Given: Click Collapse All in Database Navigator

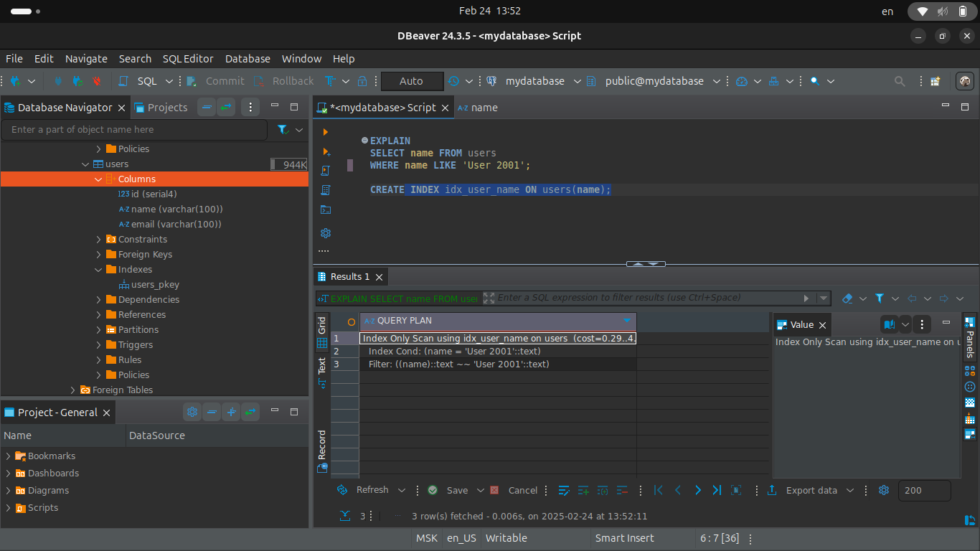Looking at the screenshot, I should [x=207, y=108].
